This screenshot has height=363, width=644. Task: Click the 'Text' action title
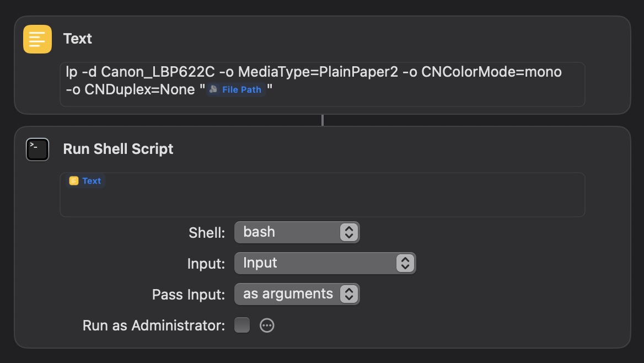(x=77, y=39)
